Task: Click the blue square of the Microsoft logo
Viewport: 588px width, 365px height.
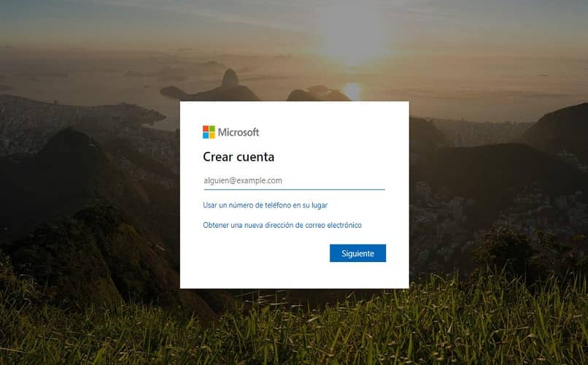Action: coord(206,136)
